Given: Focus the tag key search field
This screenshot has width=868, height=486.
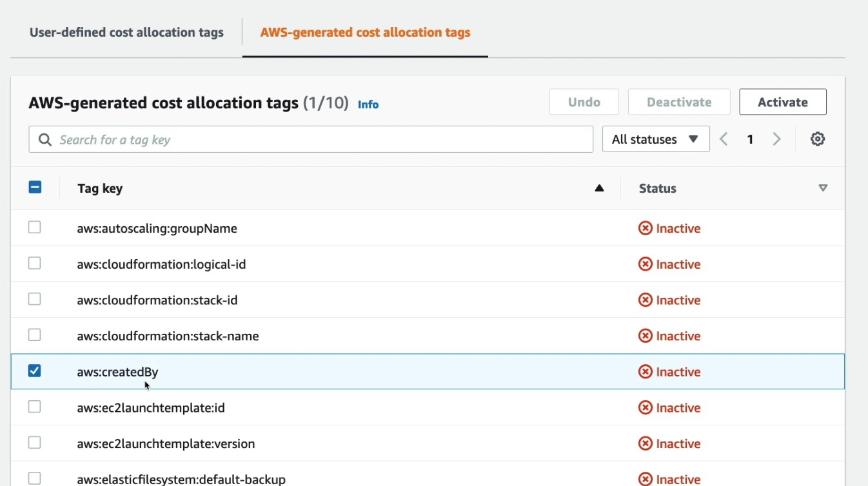Looking at the screenshot, I should click(322, 140).
